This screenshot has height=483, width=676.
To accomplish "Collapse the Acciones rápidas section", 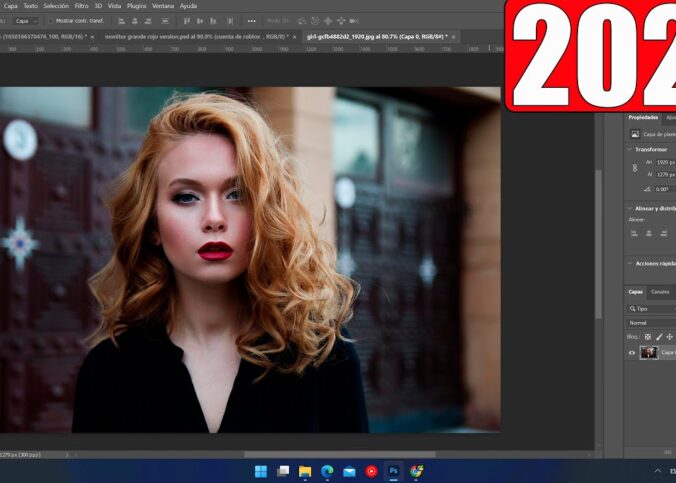I will click(629, 263).
